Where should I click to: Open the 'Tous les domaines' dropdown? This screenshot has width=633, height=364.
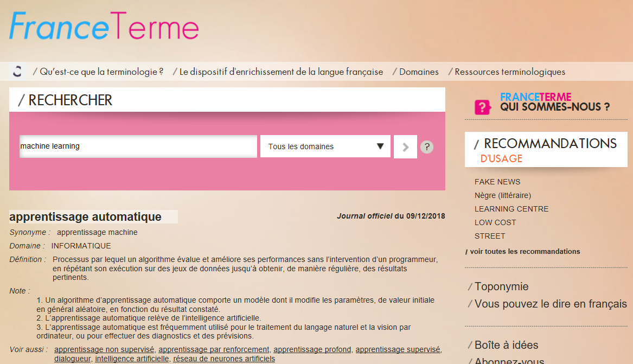(x=325, y=146)
